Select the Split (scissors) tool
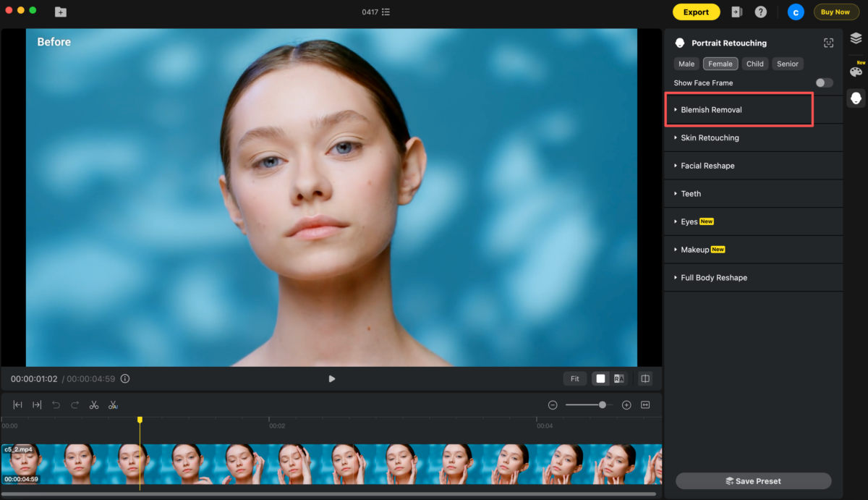 [x=93, y=404]
